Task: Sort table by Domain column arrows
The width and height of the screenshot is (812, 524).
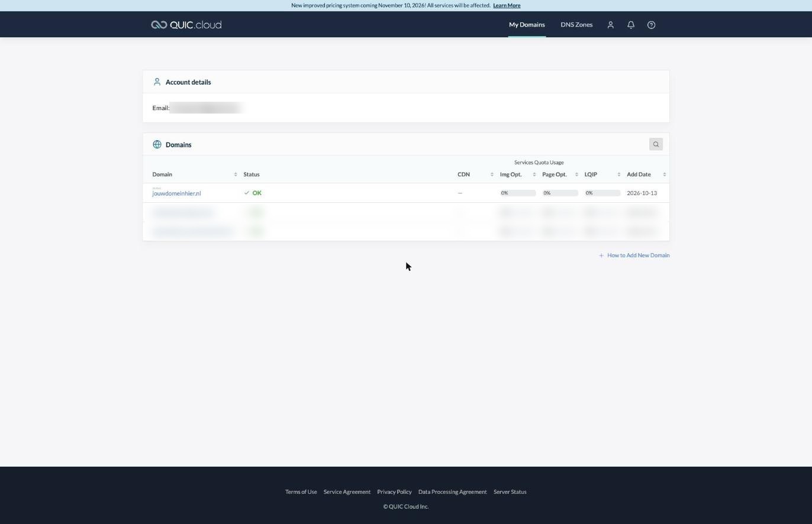Action: [236, 174]
